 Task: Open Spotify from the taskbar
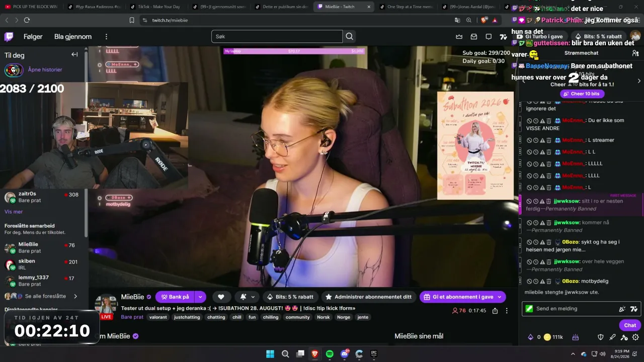point(330,354)
